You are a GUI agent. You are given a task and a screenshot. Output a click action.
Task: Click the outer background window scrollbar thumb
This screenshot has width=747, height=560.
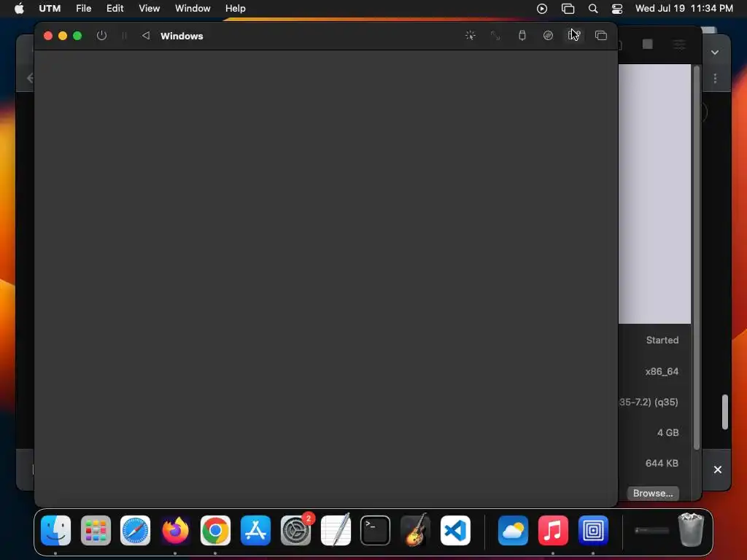click(725, 412)
